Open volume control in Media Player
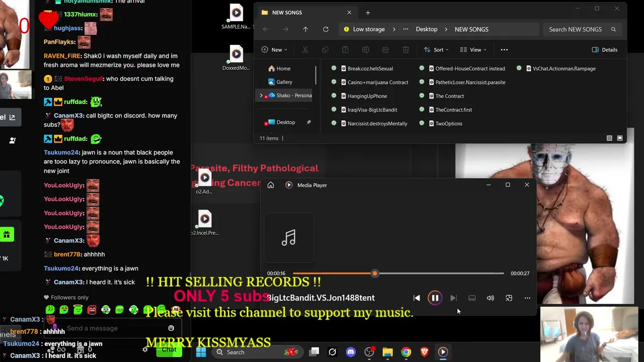Viewport: 644px width, 362px height. click(x=491, y=298)
